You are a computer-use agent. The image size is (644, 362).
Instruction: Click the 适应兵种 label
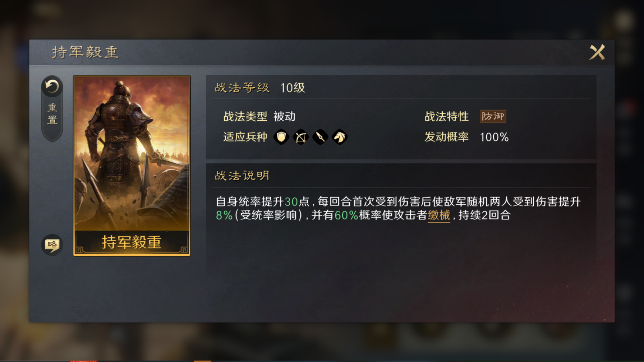(245, 137)
